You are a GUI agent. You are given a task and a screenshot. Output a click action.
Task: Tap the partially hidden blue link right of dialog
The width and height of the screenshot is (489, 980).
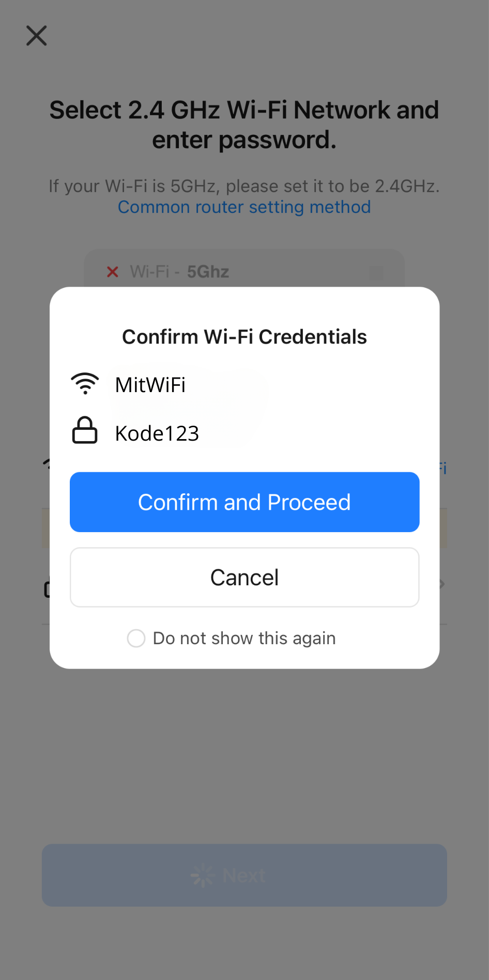(x=443, y=469)
